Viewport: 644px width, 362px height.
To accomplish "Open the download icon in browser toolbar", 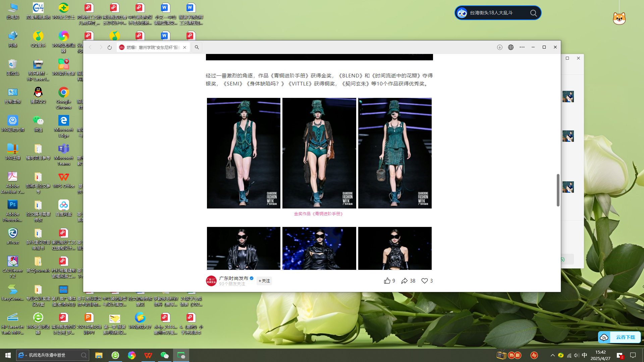I will (499, 48).
